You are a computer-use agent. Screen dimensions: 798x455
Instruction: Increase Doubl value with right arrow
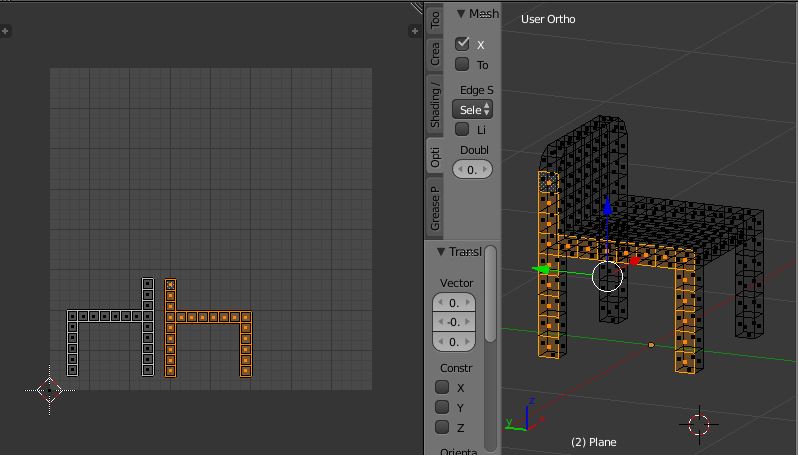tap(485, 169)
